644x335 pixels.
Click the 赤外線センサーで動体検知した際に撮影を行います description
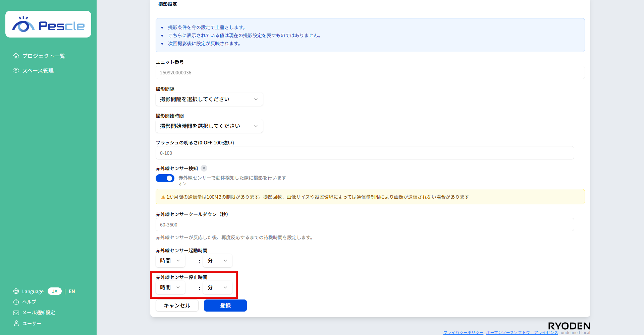coord(232,178)
